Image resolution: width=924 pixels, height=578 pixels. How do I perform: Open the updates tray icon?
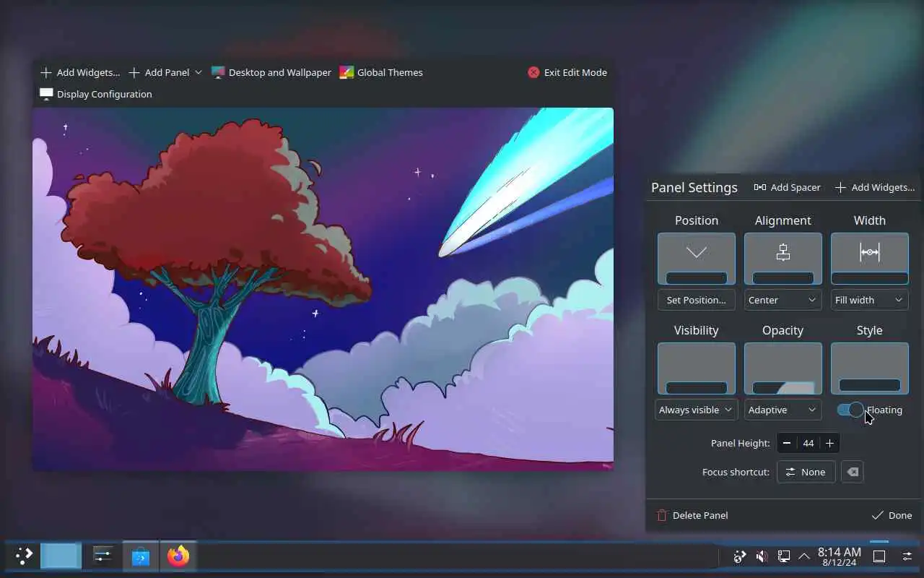point(739,556)
